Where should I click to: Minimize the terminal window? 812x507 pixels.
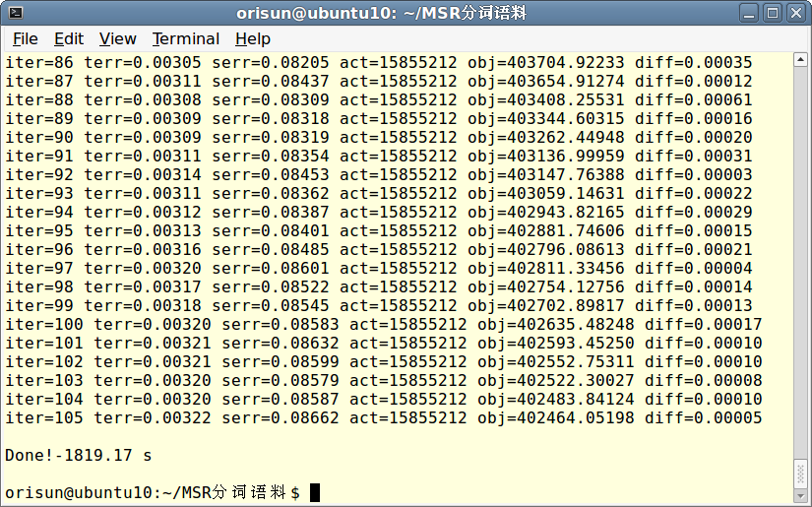(x=749, y=13)
